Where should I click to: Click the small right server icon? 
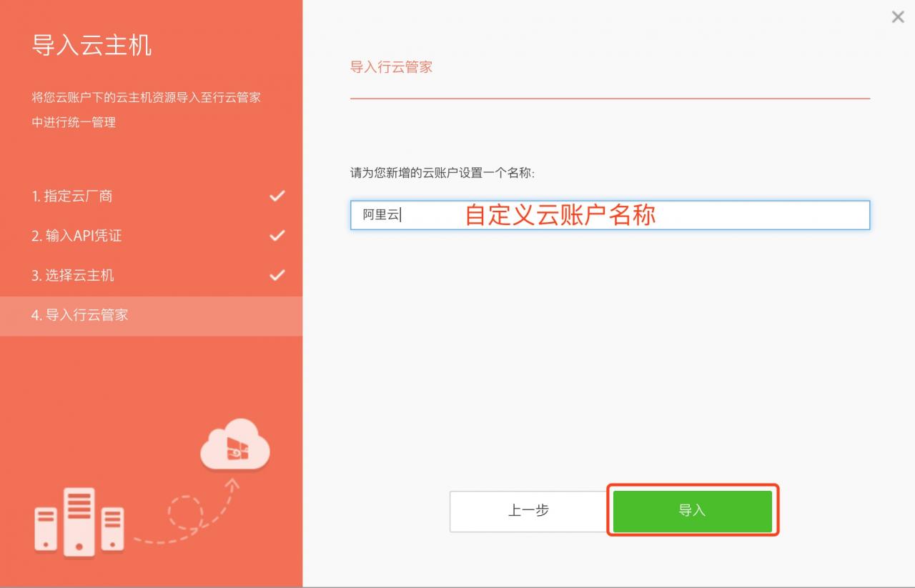[x=112, y=529]
